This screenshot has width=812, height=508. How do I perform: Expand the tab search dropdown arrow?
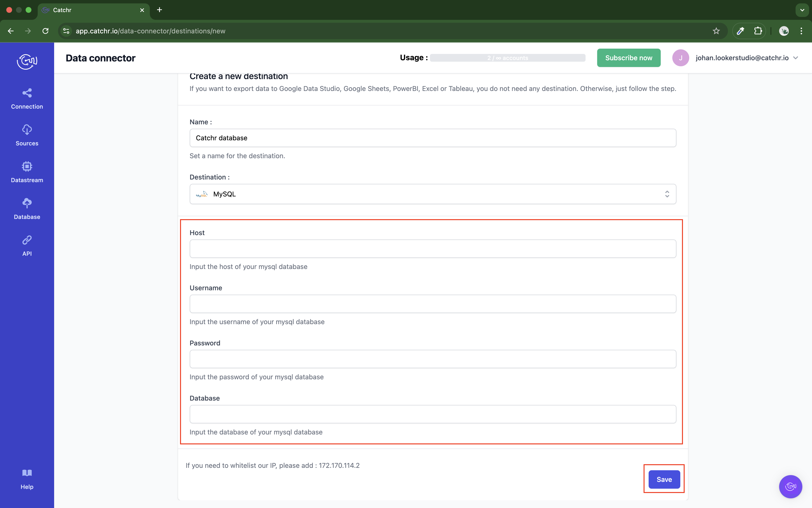point(802,10)
